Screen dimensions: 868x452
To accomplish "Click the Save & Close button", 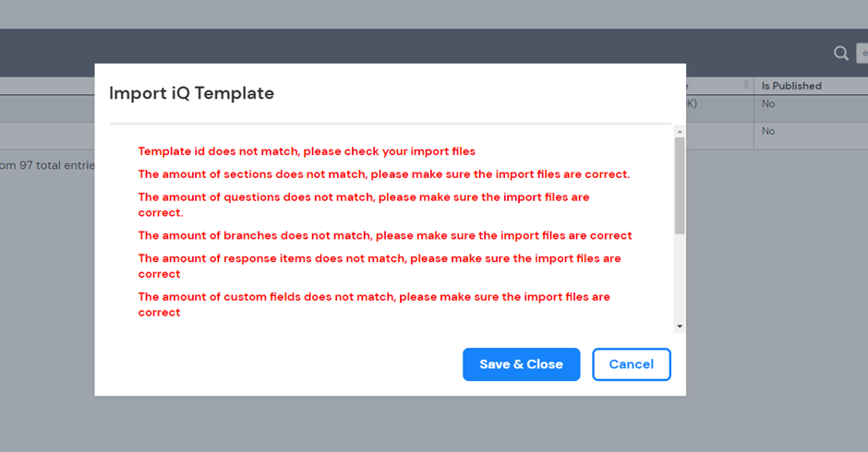I will click(x=521, y=364).
